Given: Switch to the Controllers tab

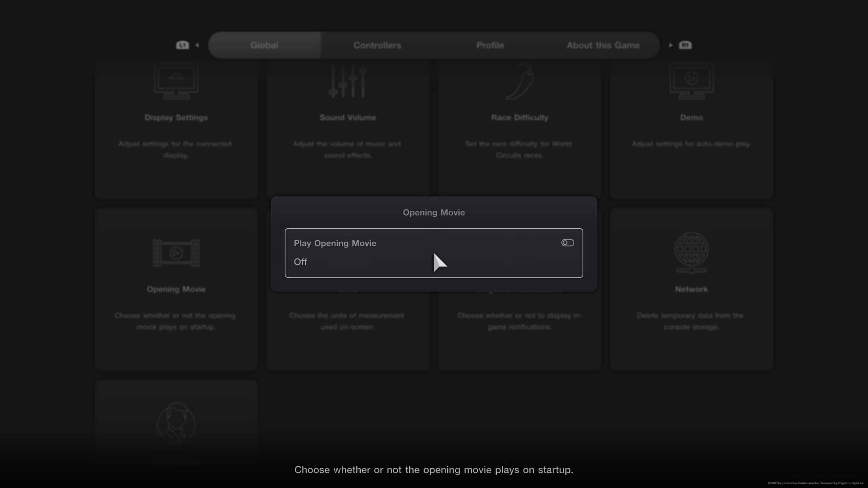Looking at the screenshot, I should point(377,45).
